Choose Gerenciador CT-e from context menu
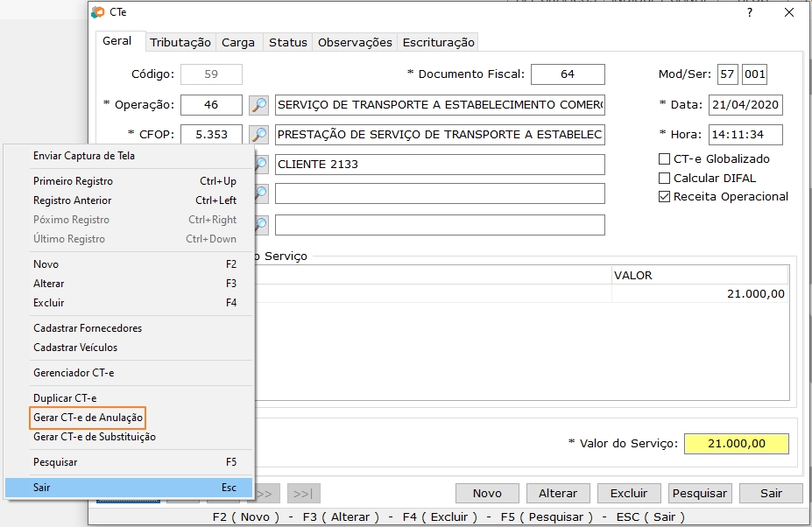This screenshot has height=527, width=812. (x=74, y=373)
